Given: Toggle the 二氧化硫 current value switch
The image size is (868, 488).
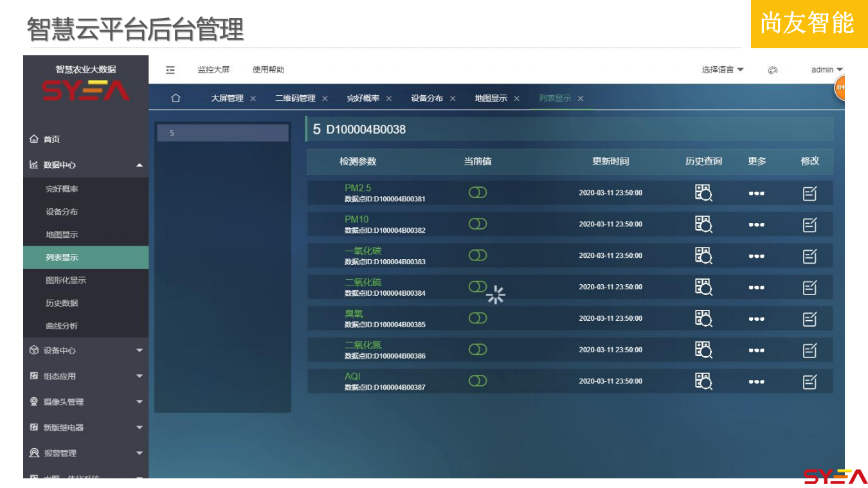Looking at the screenshot, I should (478, 287).
